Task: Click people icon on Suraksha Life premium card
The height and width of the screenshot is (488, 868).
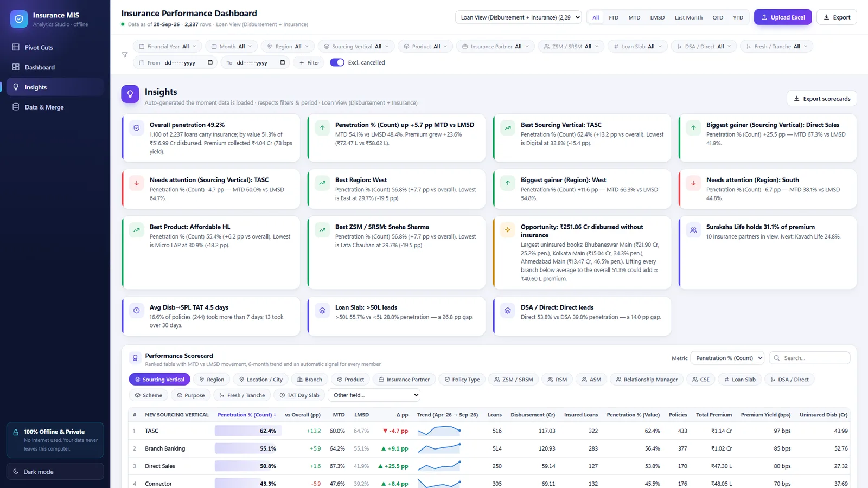Action: [693, 230]
